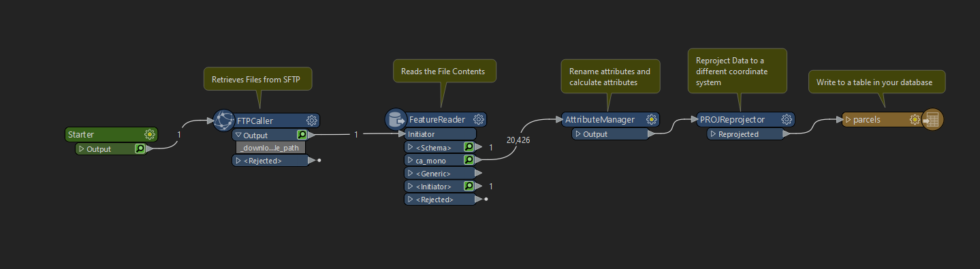The image size is (980, 269).
Task: Open the FTPCaller parameters gear icon
Action: 312,121
